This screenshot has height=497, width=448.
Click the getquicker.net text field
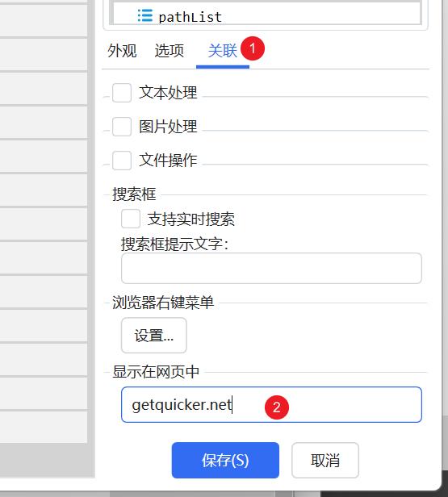(x=271, y=405)
